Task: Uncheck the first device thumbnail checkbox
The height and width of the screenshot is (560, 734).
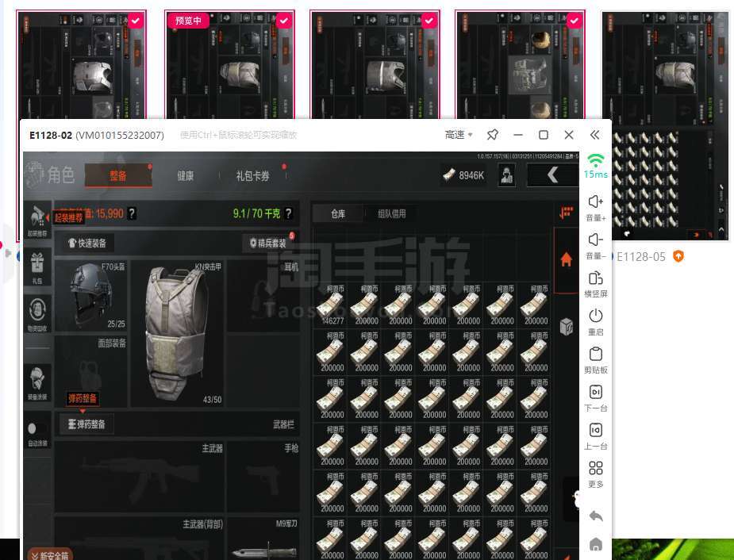Action: point(136,21)
